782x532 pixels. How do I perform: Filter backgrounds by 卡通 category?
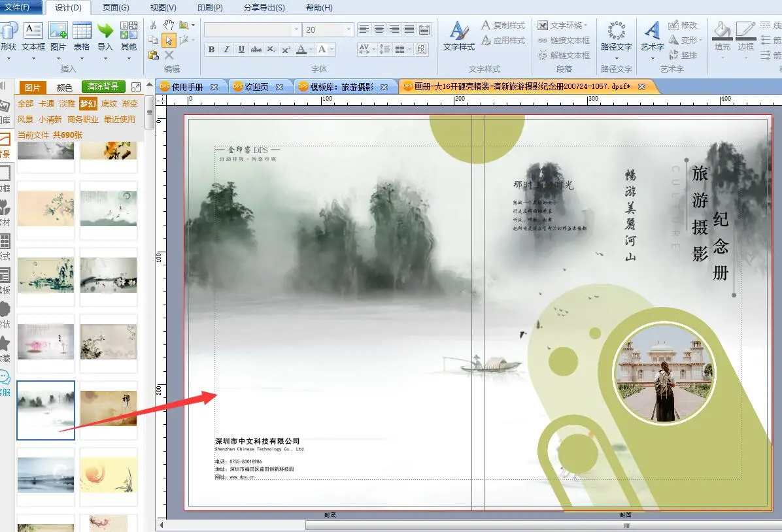pos(46,104)
